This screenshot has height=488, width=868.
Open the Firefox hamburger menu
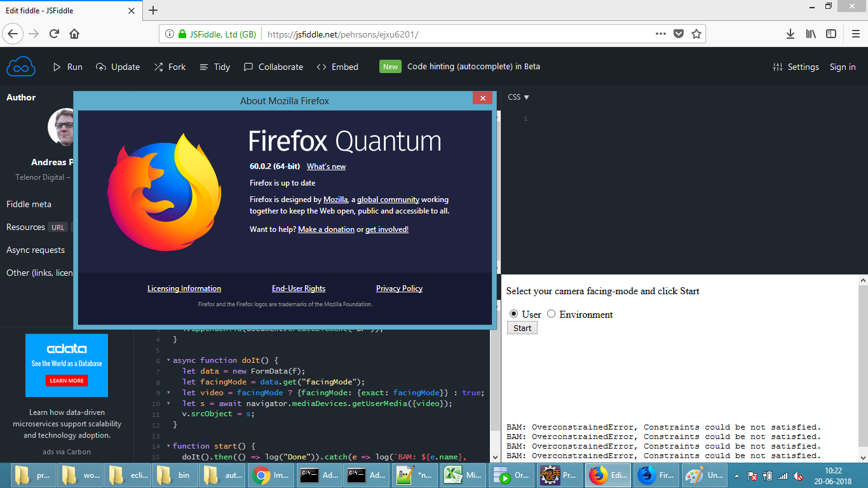tap(855, 34)
